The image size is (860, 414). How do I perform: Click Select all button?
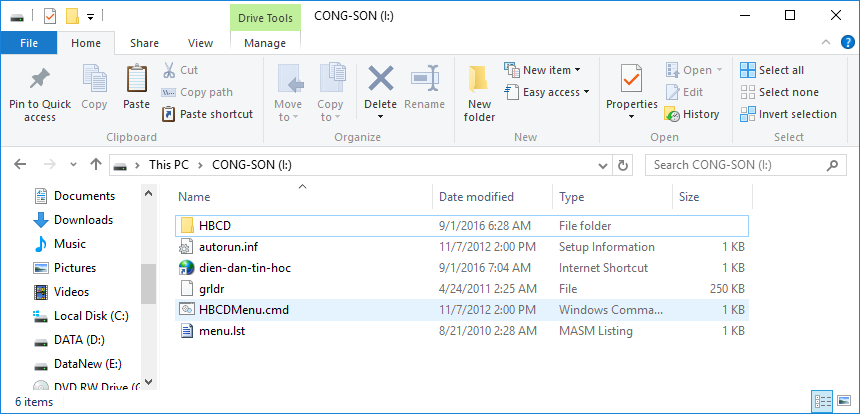pos(772,70)
